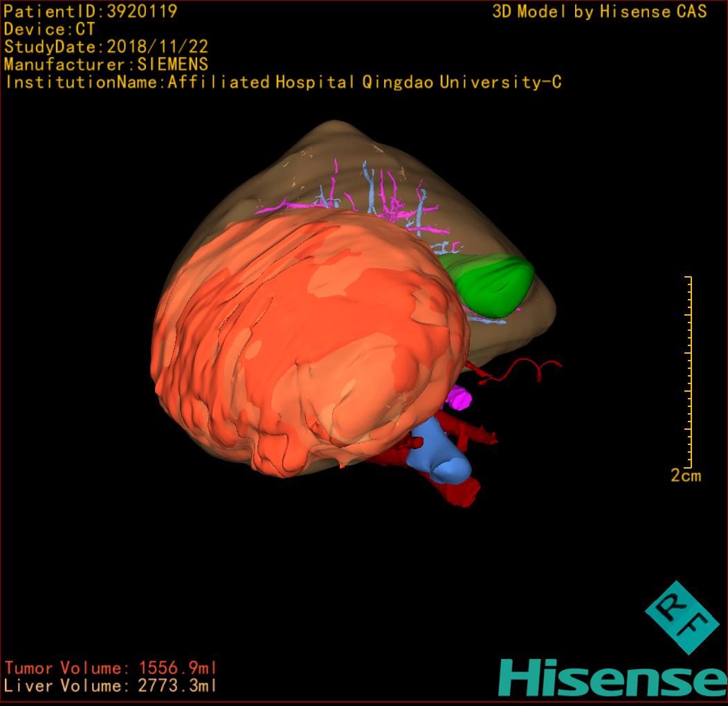Select the small magenta structure beside the tumor
The height and width of the screenshot is (706, 728).
pyautogui.click(x=460, y=397)
